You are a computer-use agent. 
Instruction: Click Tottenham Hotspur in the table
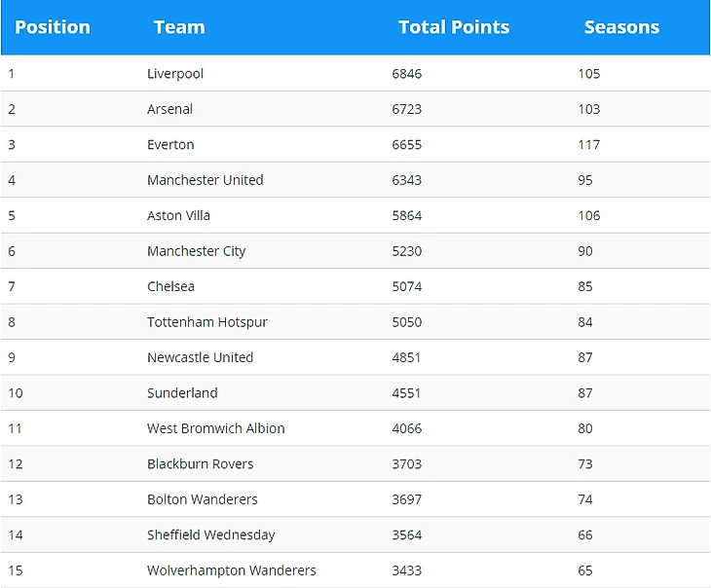click(207, 322)
